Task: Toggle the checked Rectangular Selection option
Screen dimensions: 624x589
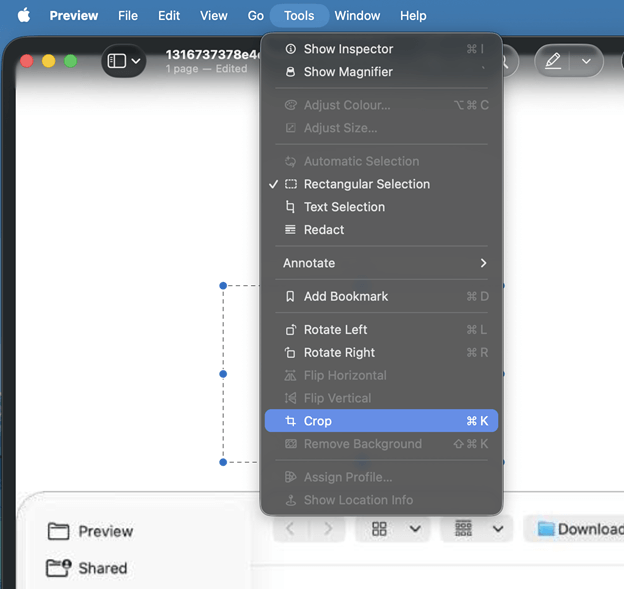Action: [366, 184]
